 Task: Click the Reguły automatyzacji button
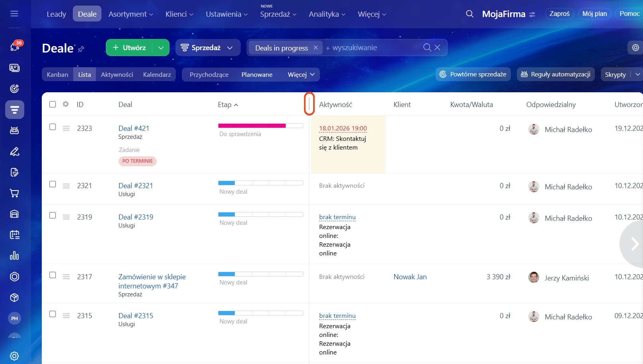555,74
